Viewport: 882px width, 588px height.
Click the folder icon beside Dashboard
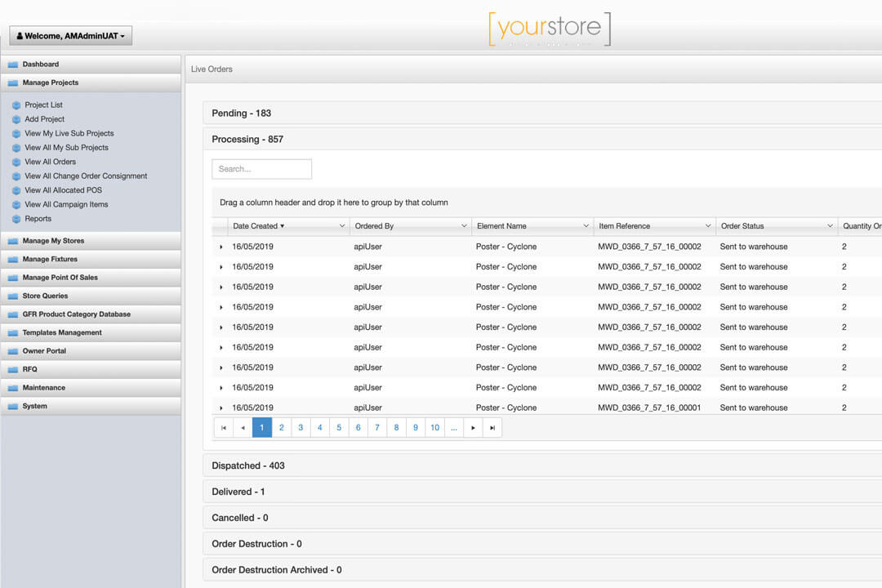click(x=13, y=65)
